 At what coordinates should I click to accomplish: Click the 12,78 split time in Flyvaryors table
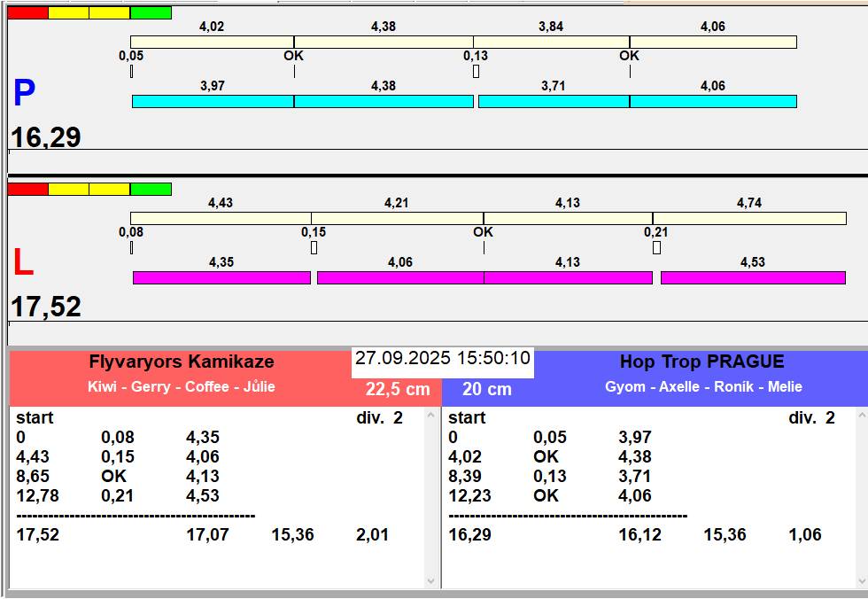37,495
